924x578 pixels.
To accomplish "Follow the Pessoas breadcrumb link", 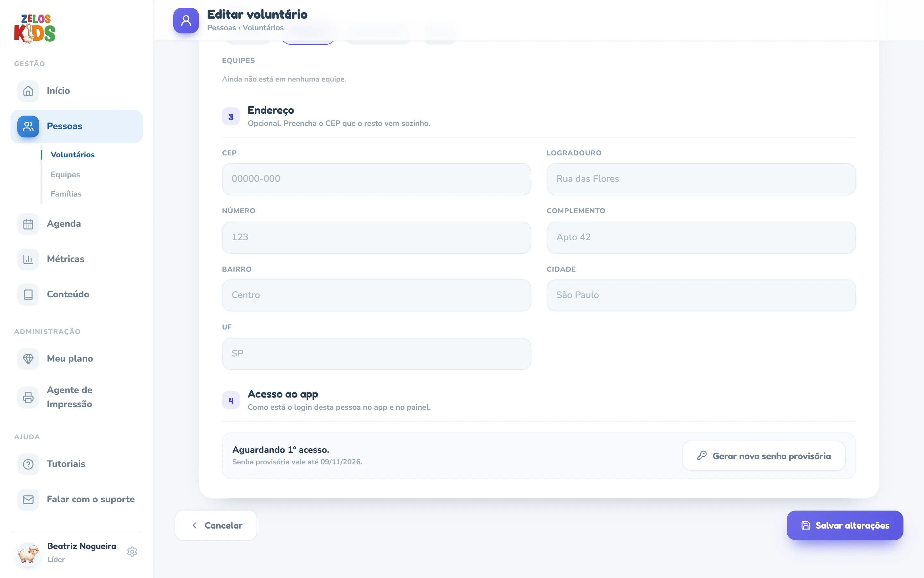I will coord(221,28).
